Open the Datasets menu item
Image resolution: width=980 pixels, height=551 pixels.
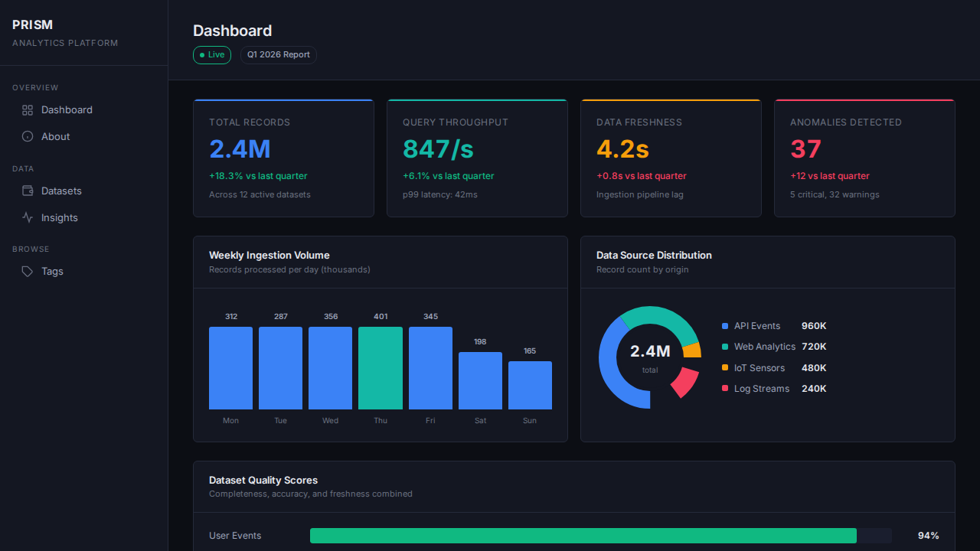[61, 191]
